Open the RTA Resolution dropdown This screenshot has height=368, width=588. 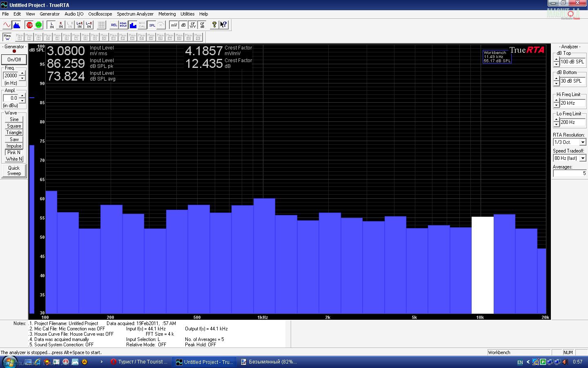click(583, 142)
